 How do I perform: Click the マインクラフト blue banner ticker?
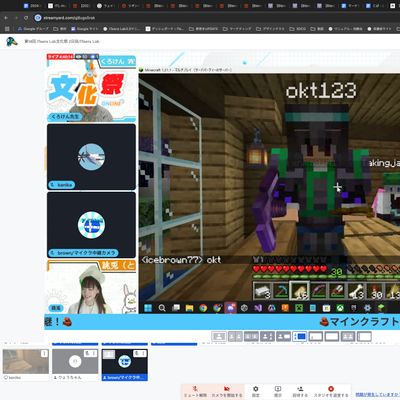(222, 322)
